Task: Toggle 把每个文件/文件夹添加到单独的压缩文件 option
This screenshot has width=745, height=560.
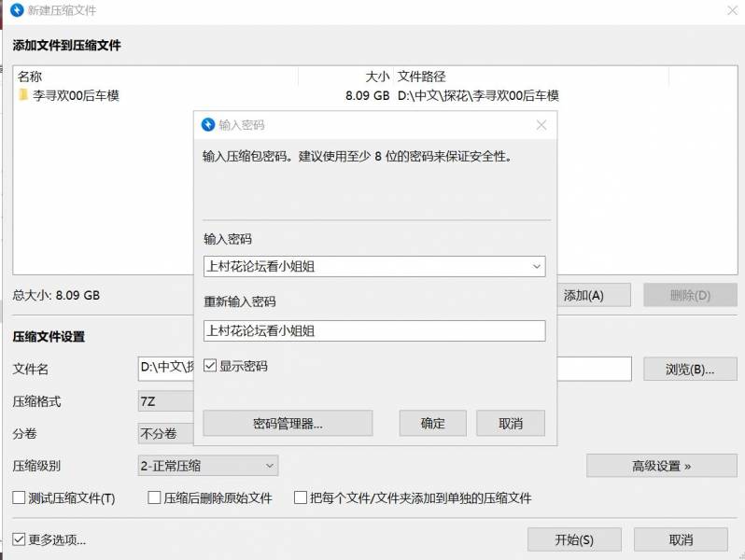Action: (x=301, y=498)
